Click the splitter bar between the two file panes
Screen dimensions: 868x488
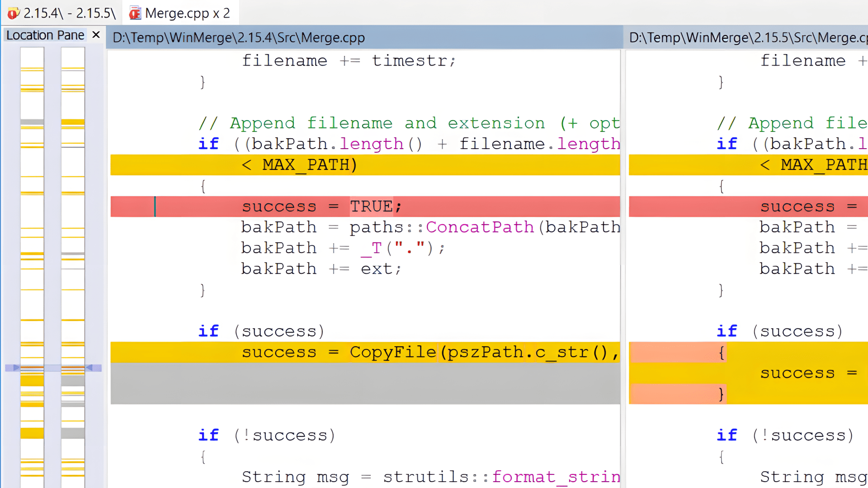coord(624,268)
